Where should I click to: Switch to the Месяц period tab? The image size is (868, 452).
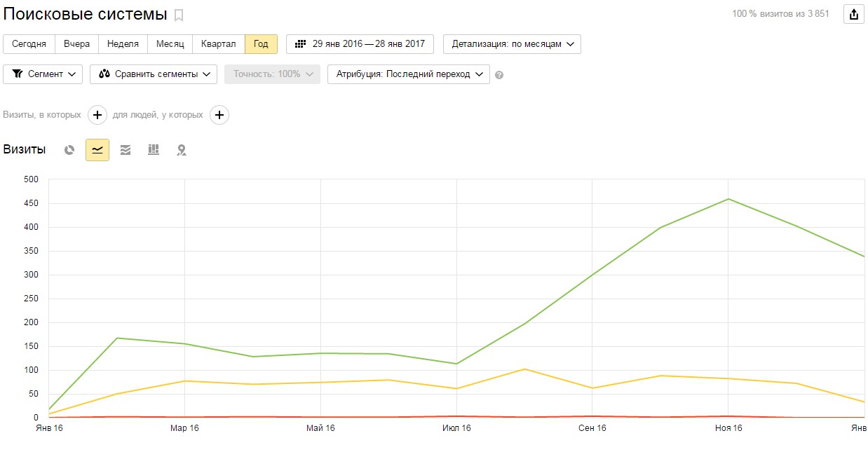170,44
